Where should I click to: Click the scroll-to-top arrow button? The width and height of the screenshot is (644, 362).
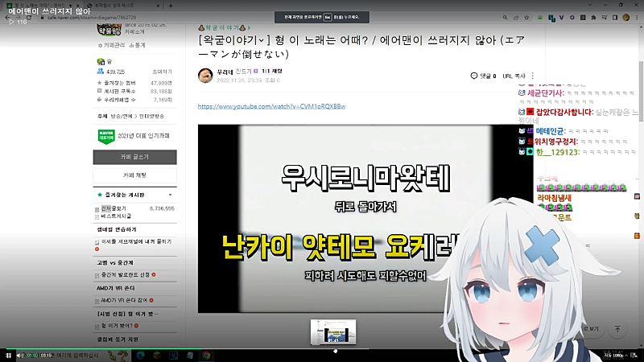click(x=617, y=329)
